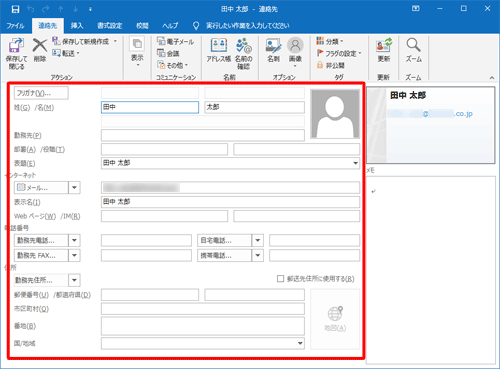Click the next item down arrow
This screenshot has height=369, width=500.
(x=76, y=9)
